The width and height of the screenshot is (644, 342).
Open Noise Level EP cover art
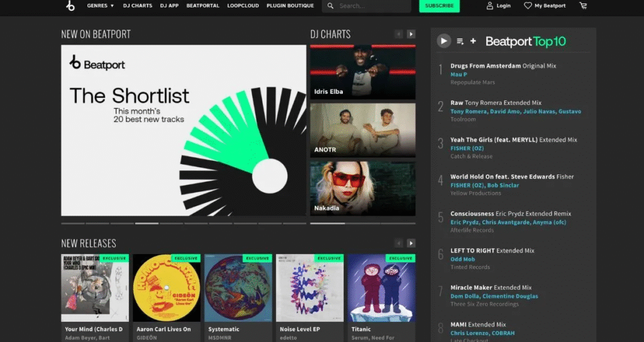[x=310, y=288]
